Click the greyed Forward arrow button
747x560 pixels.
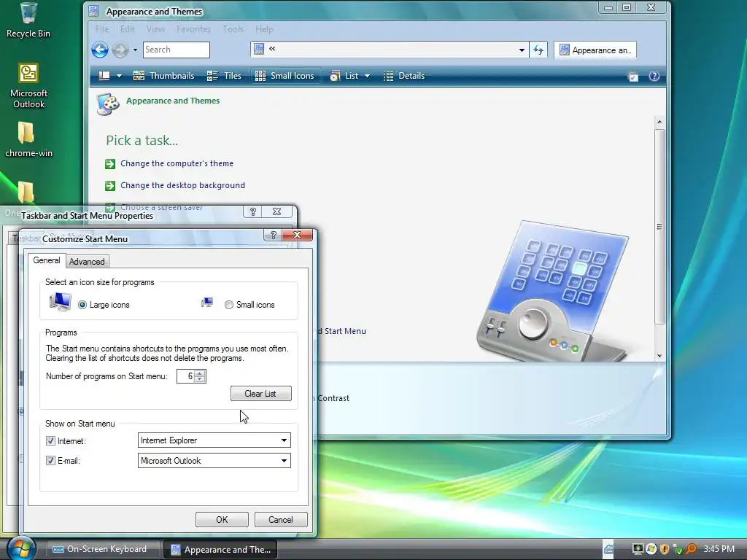(120, 50)
